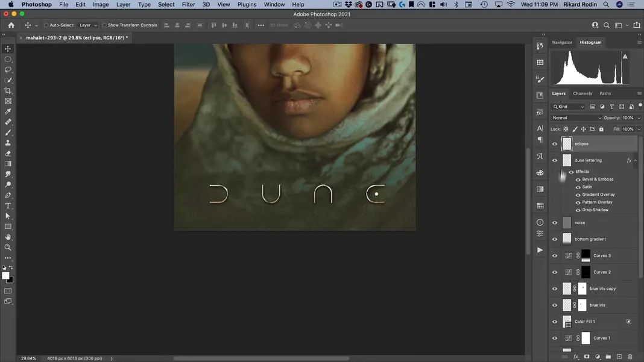The image size is (644, 362).
Task: Select the Elliptical Marquee tool
Action: [8, 59]
